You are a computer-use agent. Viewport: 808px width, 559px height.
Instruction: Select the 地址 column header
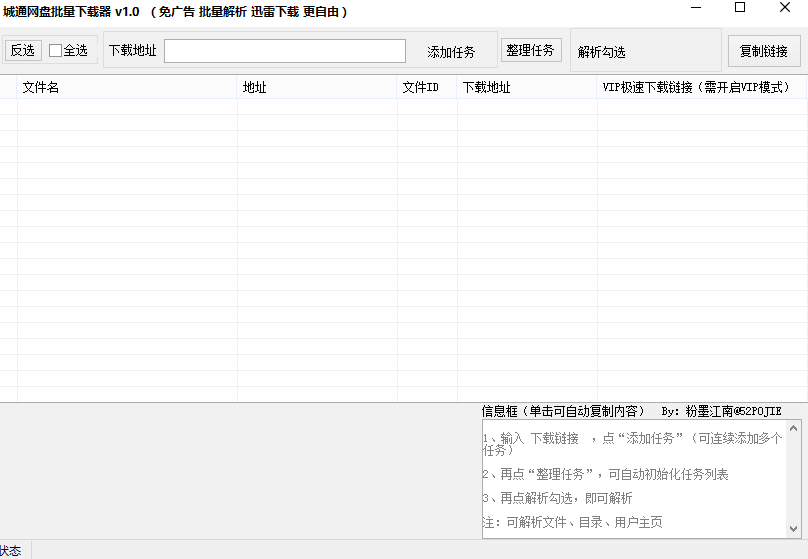click(317, 87)
